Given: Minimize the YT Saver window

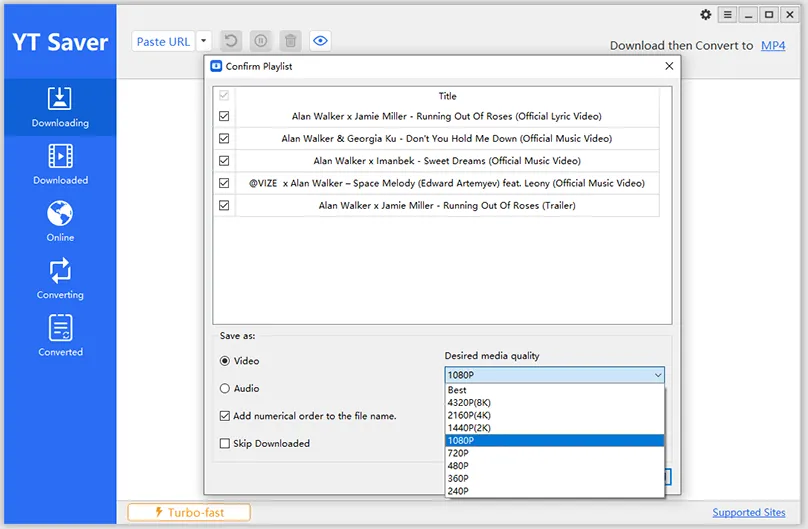Looking at the screenshot, I should (748, 14).
